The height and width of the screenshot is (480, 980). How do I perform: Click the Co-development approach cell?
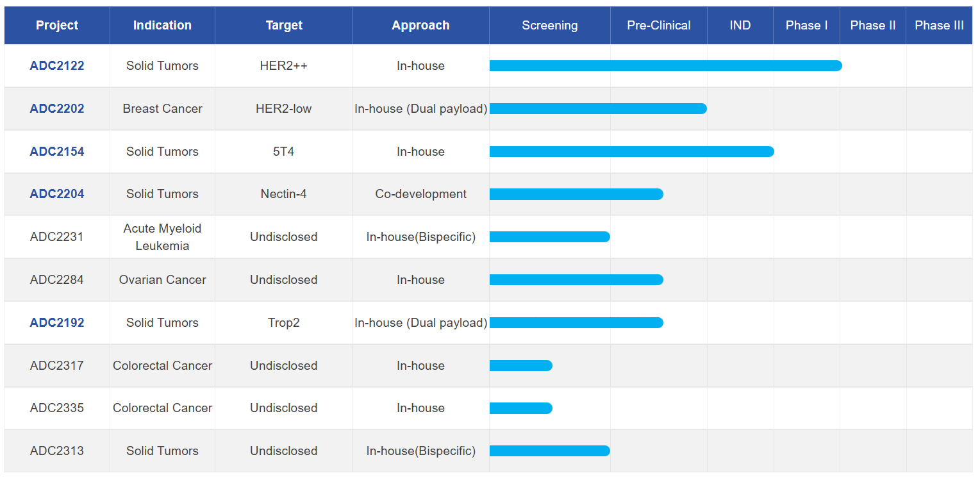pyautogui.click(x=420, y=194)
